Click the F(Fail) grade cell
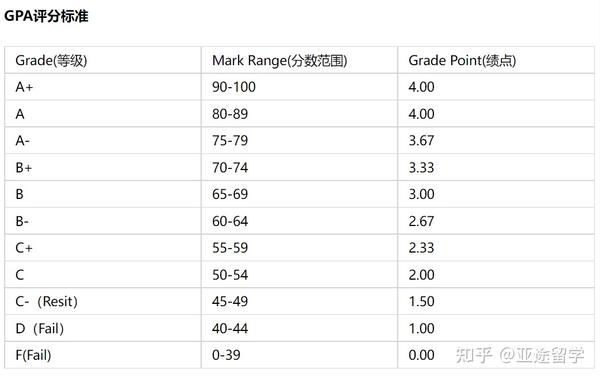 (103, 355)
